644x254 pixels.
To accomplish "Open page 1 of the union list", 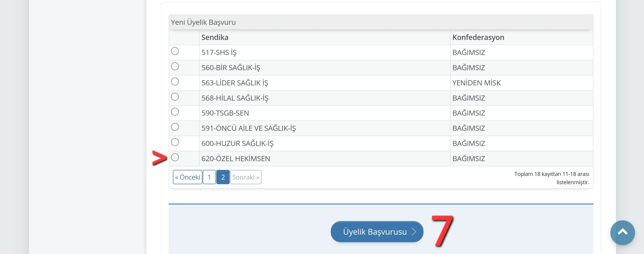I will coord(209,177).
